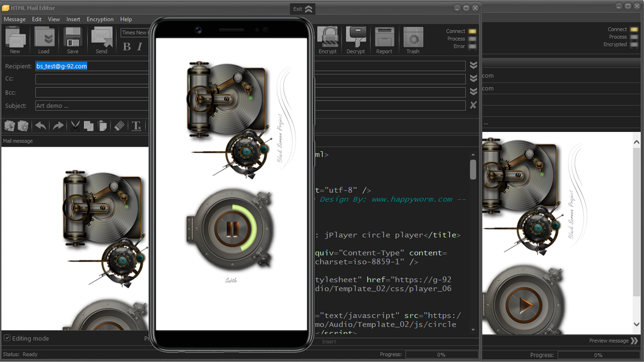The height and width of the screenshot is (362, 644).
Task: Expand the Recipient field double-chevron
Action: coord(473,66)
